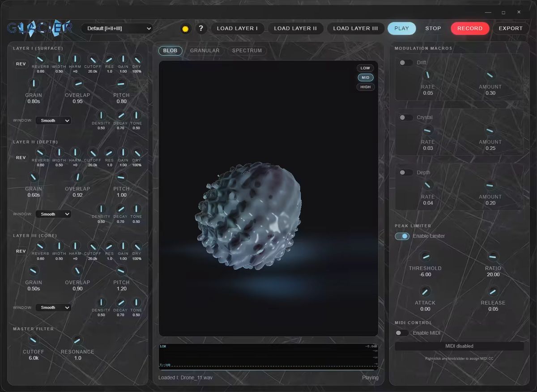Enable MIDI control
Viewport: 537px width, 392px height.
[x=402, y=333]
